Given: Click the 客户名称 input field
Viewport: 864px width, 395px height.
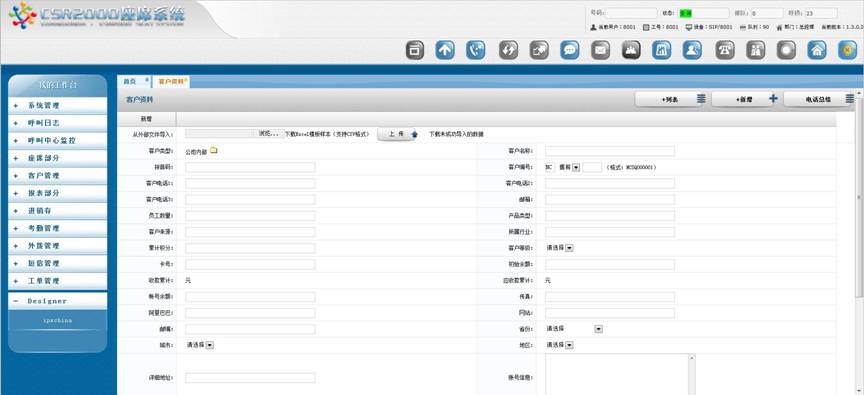Looking at the screenshot, I should tap(610, 151).
